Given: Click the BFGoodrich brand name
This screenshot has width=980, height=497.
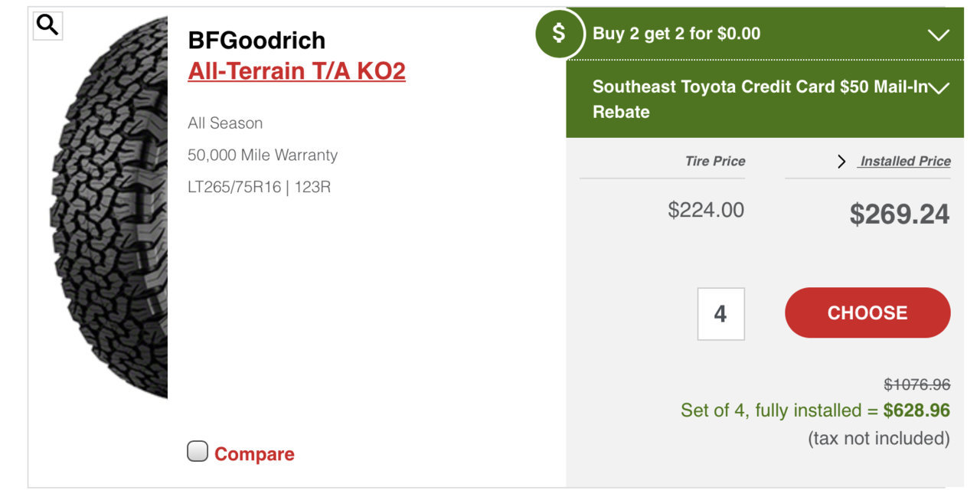Looking at the screenshot, I should [x=256, y=40].
